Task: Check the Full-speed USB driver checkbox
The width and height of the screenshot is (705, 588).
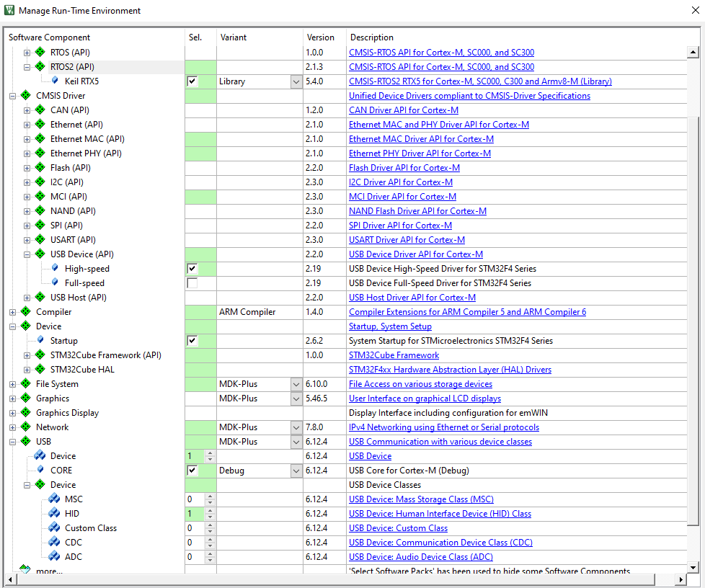Action: point(192,283)
